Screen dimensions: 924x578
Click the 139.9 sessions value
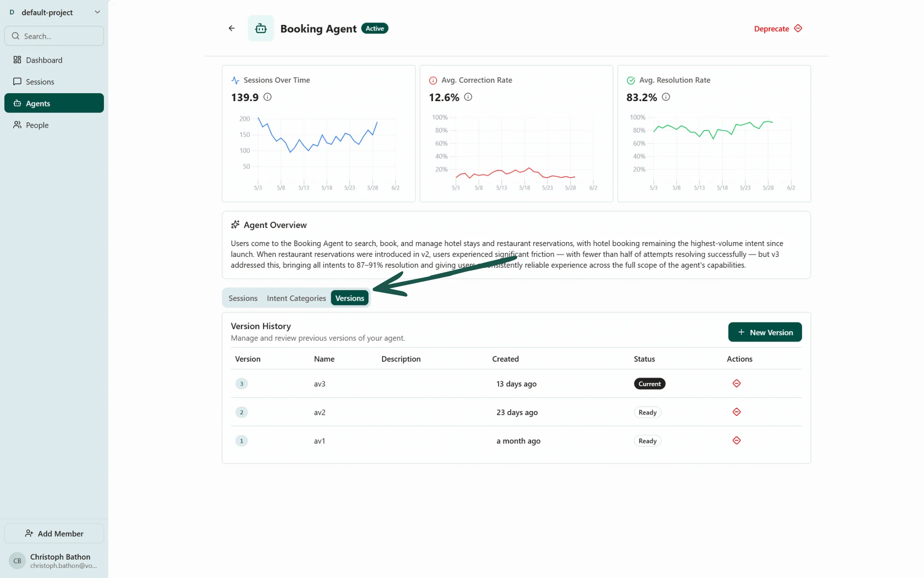[245, 98]
